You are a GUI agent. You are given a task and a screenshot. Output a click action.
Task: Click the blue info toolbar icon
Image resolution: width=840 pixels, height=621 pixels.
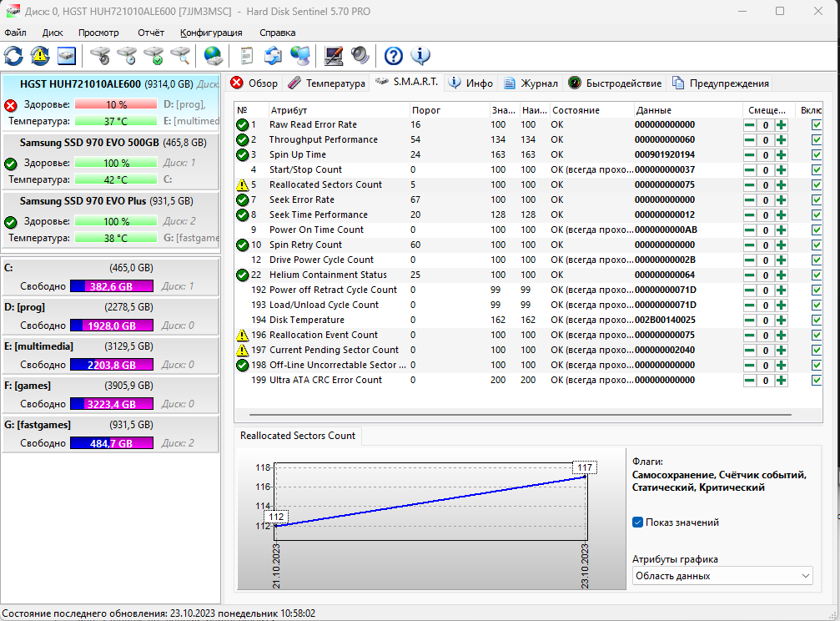[x=420, y=56]
